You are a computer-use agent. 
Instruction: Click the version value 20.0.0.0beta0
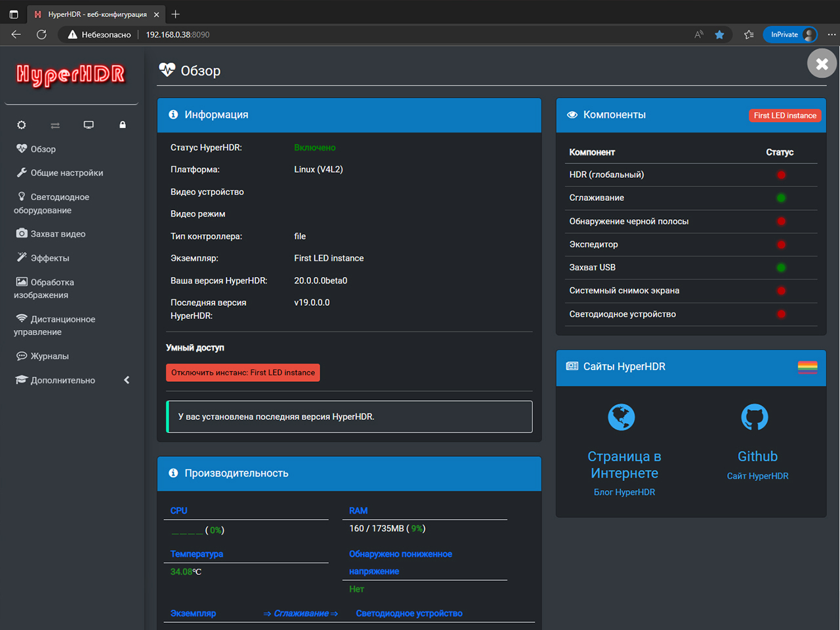pos(321,280)
